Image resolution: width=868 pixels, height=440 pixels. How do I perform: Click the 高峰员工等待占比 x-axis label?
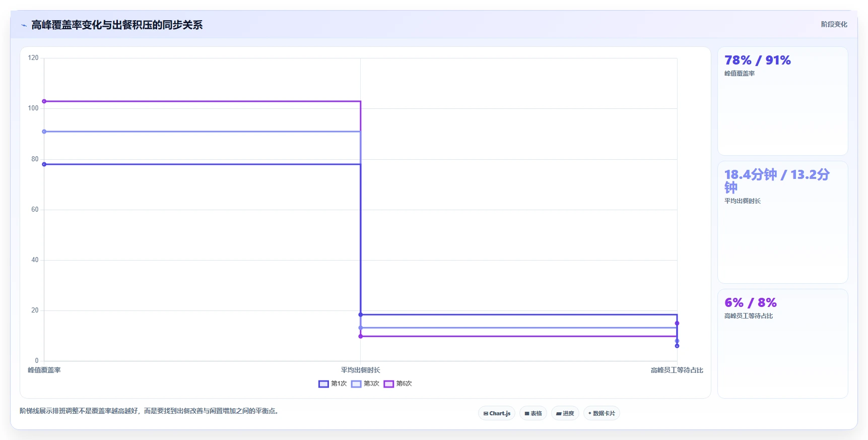(x=677, y=370)
